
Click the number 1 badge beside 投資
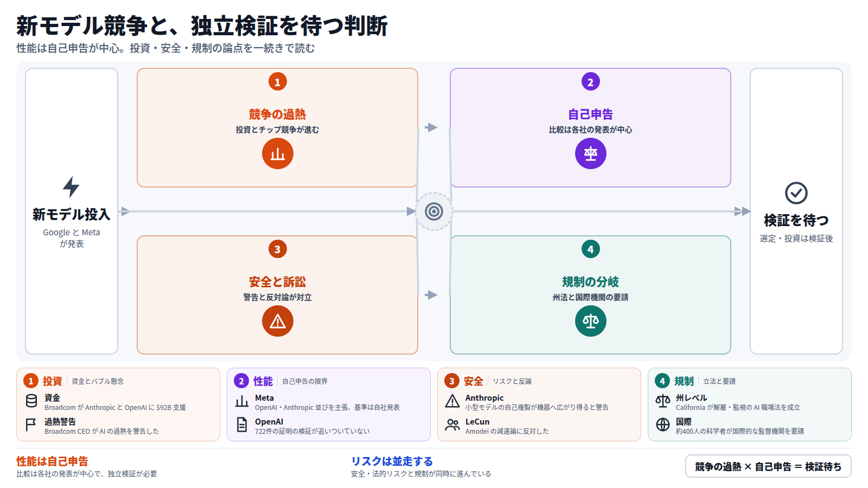31,381
